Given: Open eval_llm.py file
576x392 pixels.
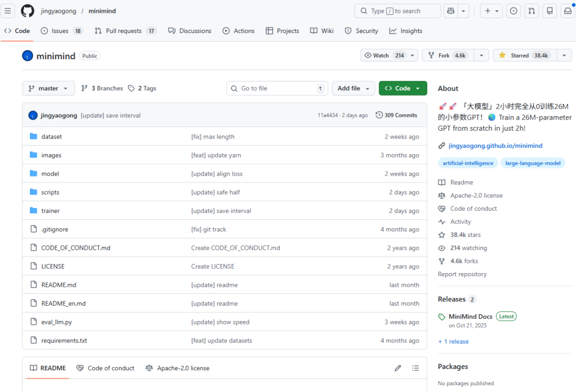Looking at the screenshot, I should pos(57,322).
